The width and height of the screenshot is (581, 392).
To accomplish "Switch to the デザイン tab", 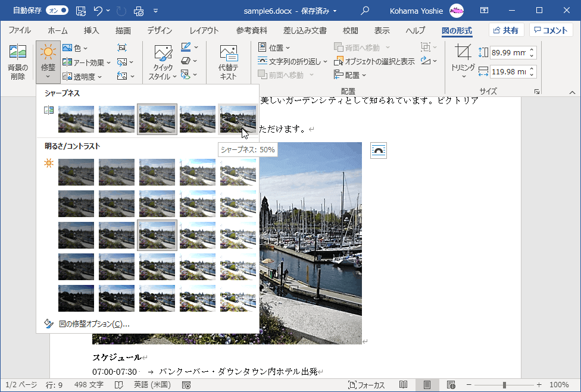I will click(160, 31).
